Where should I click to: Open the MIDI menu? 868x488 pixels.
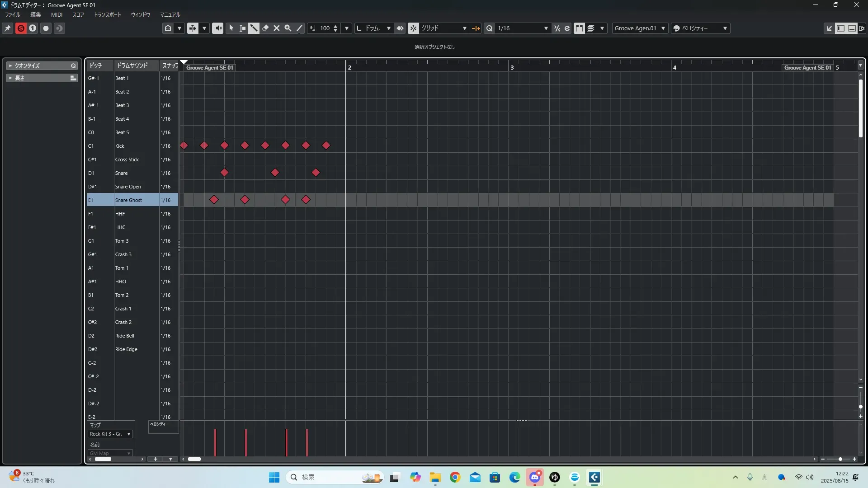coord(57,14)
